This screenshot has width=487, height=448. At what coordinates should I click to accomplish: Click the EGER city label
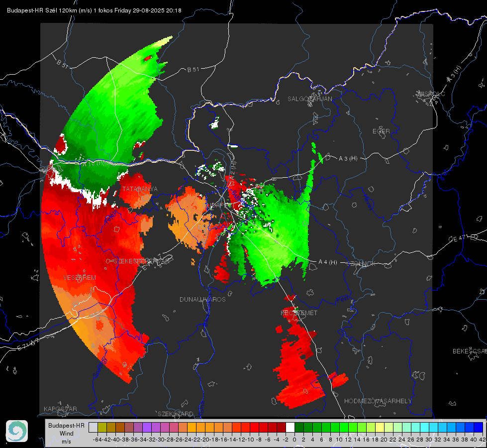click(x=381, y=131)
